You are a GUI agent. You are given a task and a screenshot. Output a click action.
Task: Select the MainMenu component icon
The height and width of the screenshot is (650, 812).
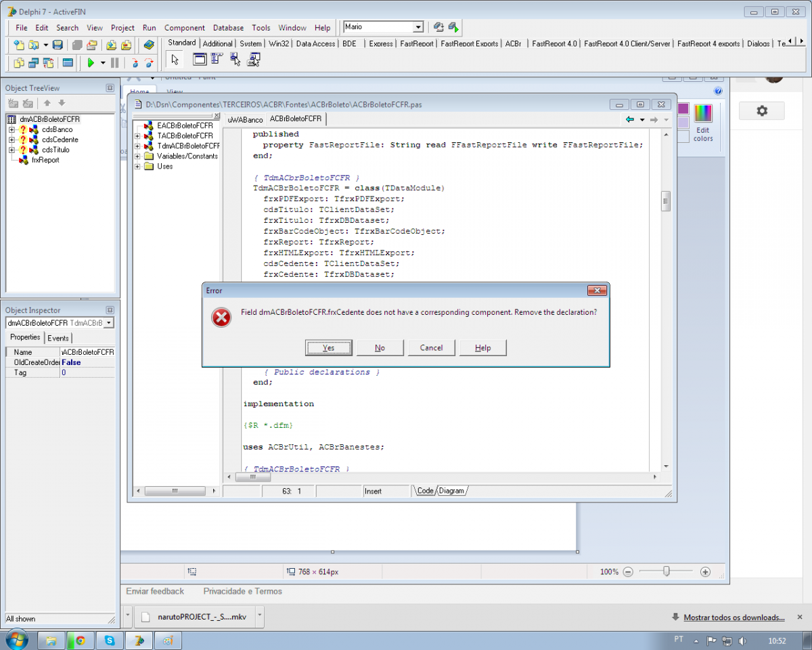coord(217,58)
